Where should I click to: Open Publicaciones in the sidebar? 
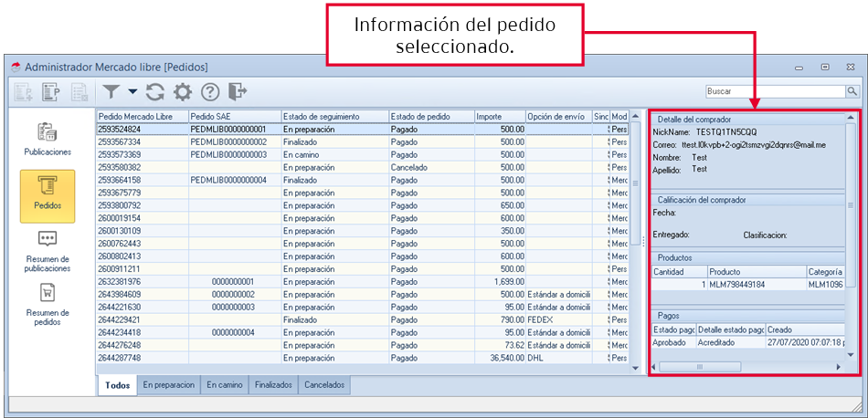(48, 138)
